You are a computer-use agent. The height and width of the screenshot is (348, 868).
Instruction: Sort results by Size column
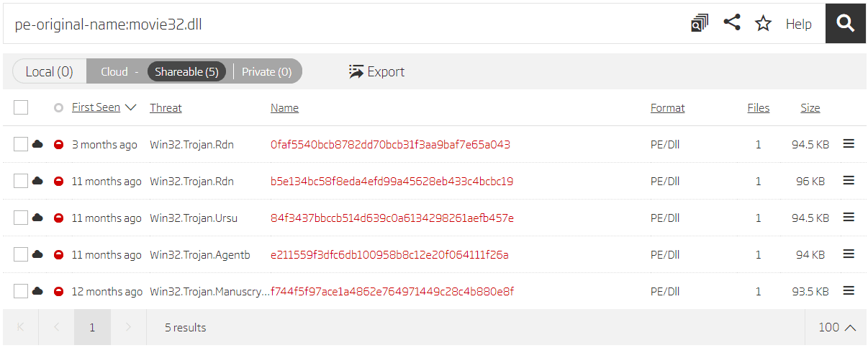tap(810, 108)
